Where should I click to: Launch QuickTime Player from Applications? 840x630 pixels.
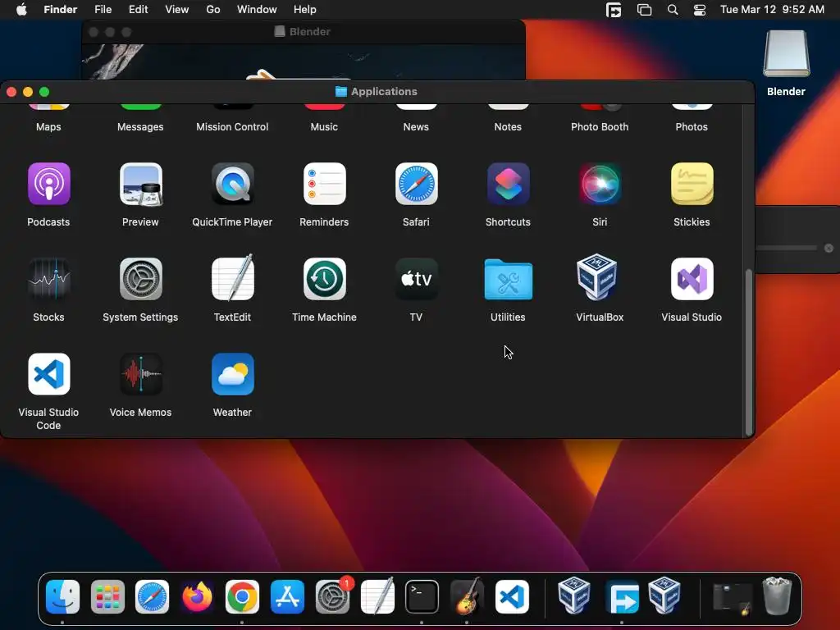point(232,184)
